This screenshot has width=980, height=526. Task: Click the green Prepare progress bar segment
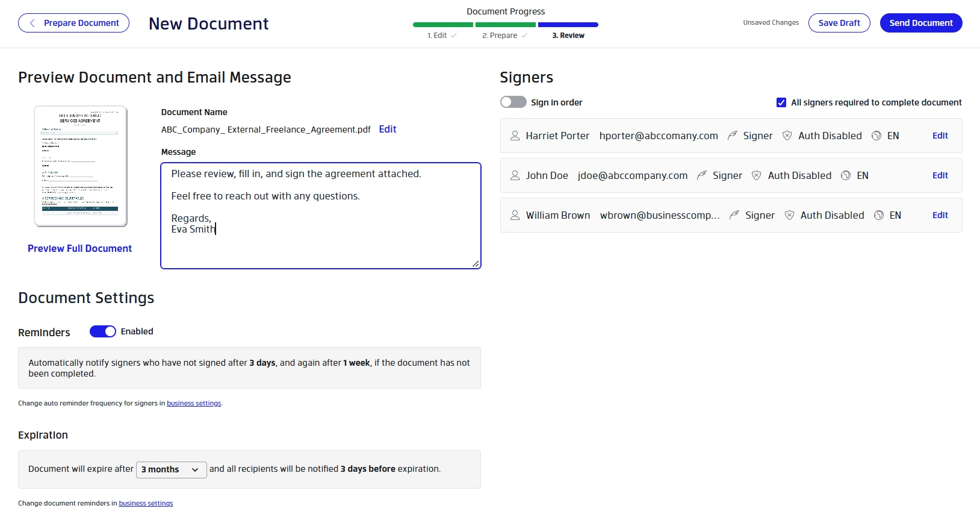(x=506, y=25)
